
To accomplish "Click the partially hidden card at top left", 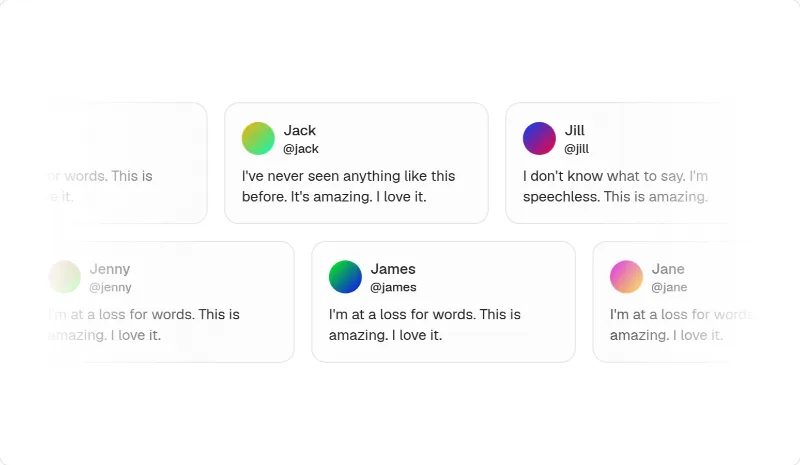I will click(x=128, y=163).
